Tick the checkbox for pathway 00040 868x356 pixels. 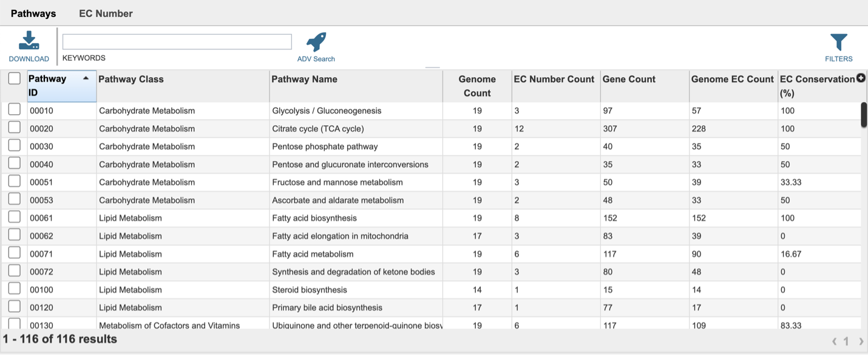pos(15,163)
